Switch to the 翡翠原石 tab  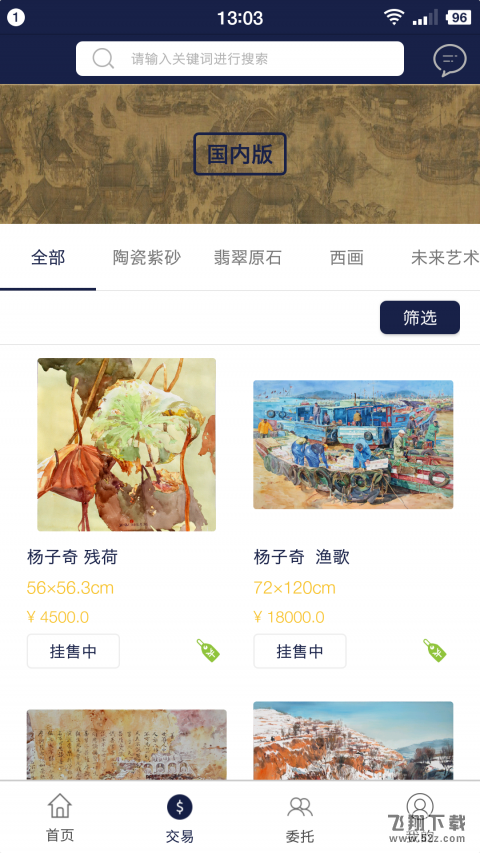click(248, 258)
